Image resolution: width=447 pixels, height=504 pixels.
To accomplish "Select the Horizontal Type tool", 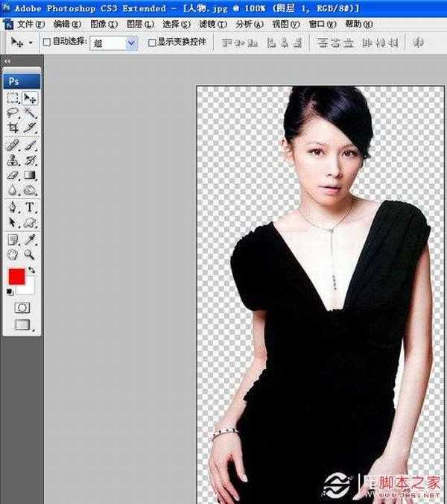I will pos(31,207).
